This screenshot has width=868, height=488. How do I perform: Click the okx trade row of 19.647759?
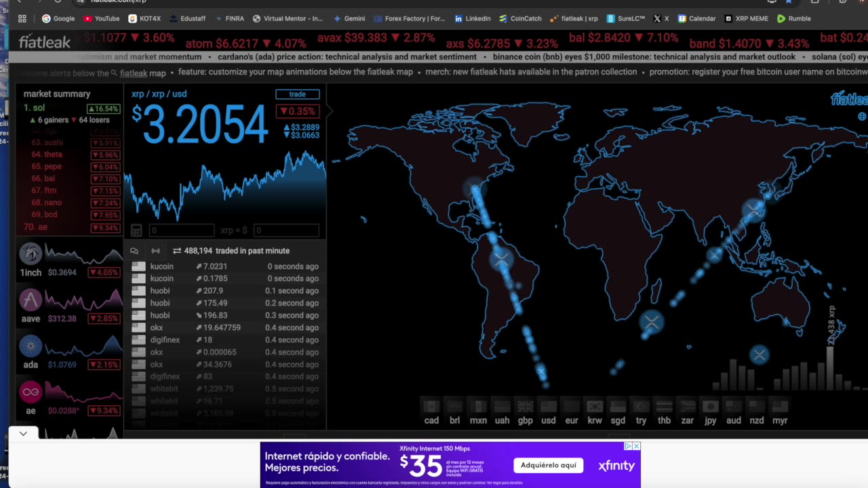(x=224, y=327)
